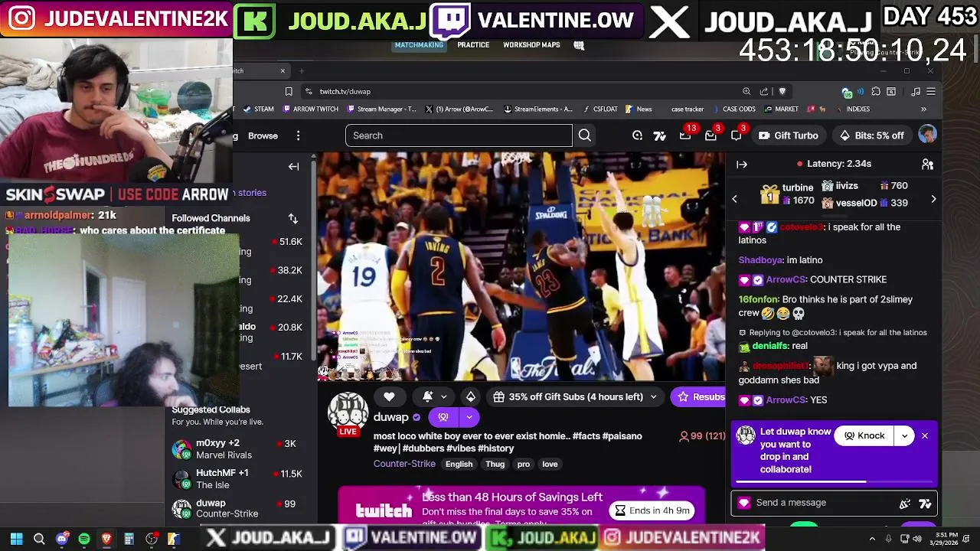
Task: Click the Resubscribe button
Action: pyautogui.click(x=698, y=396)
